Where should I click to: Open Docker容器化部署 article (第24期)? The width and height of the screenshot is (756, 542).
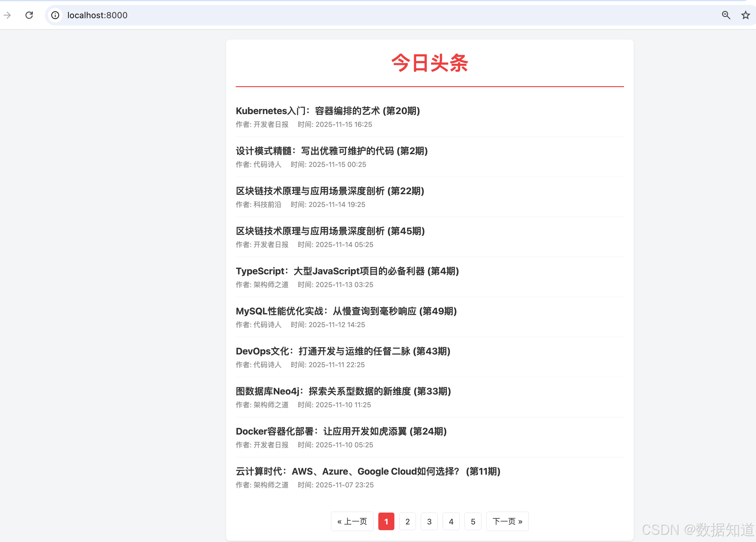click(341, 431)
